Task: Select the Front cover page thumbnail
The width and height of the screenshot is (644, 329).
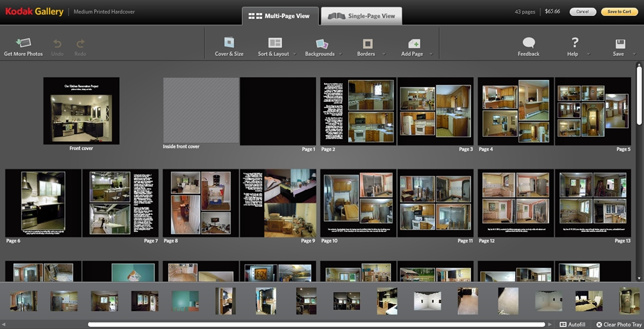Action: pyautogui.click(x=81, y=111)
